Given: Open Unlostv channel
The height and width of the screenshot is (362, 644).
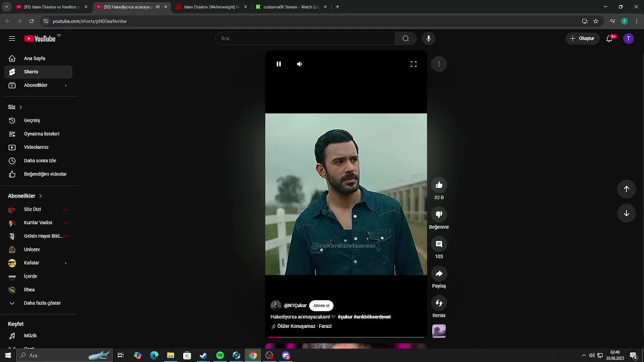Looking at the screenshot, I should pos(38,249).
